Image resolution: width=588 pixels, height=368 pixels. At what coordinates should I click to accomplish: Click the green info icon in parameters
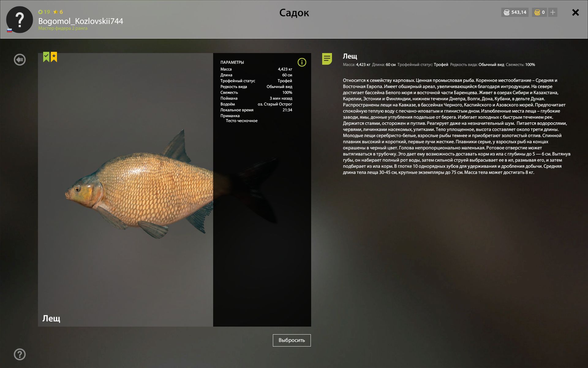[x=302, y=62]
